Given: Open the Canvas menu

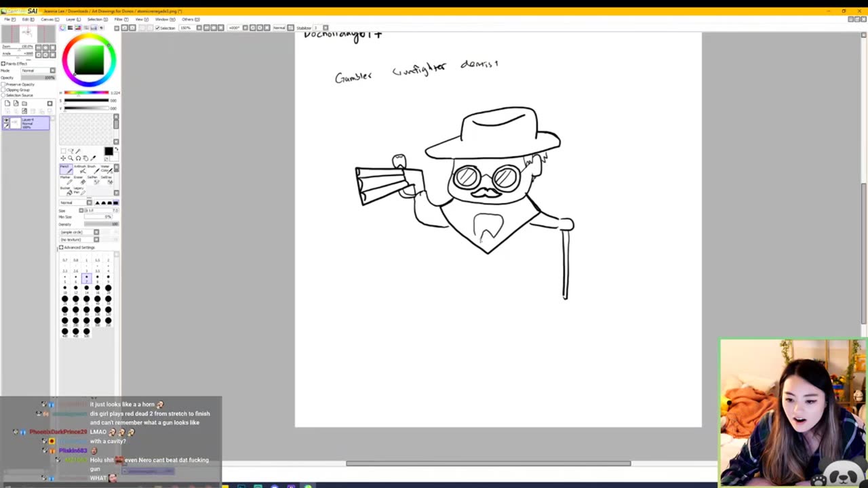Looking at the screenshot, I should click(50, 19).
